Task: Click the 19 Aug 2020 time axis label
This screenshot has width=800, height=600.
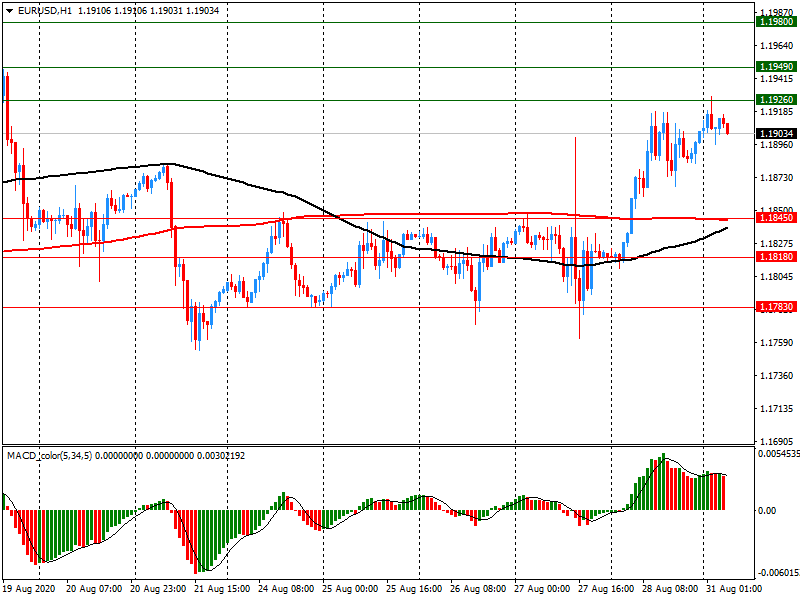Action: click(29, 590)
